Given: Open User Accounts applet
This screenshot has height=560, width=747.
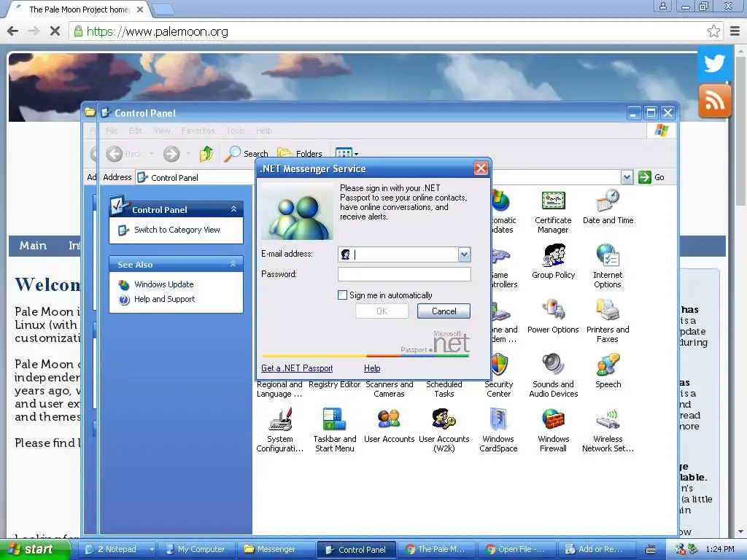Looking at the screenshot, I should [x=390, y=425].
